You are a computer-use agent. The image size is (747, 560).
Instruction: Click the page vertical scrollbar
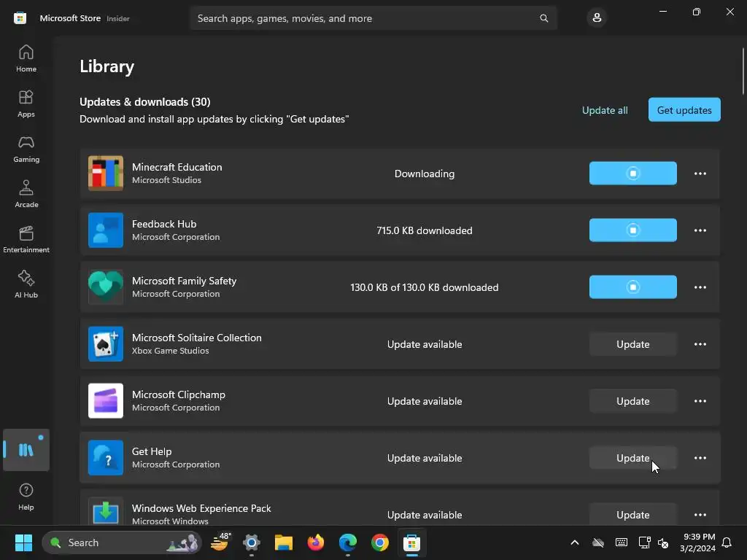[x=743, y=71]
